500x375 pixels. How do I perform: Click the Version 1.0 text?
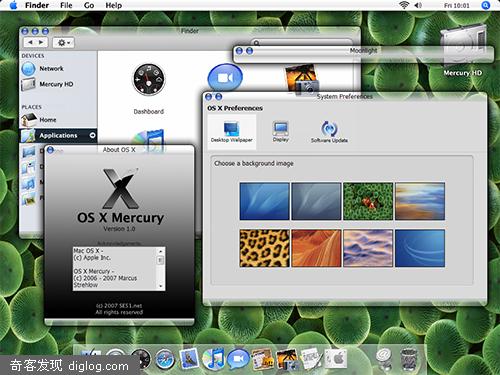[119, 229]
